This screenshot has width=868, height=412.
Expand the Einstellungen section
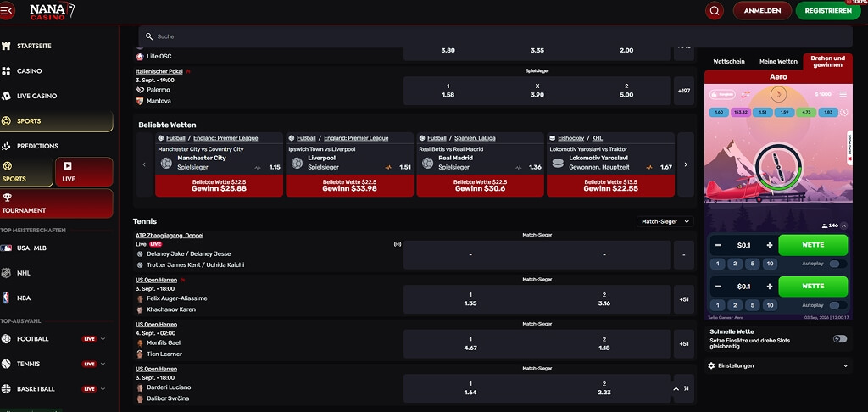(x=778, y=365)
